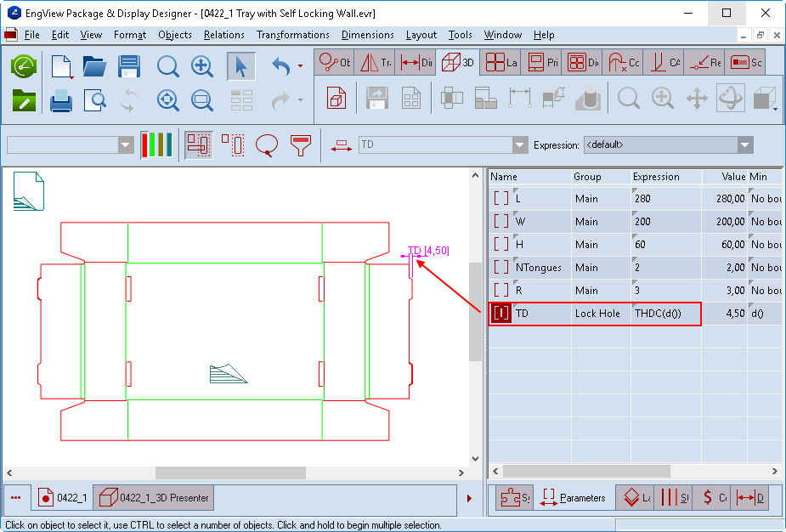Toggle the TD parameter row icon

[501, 313]
